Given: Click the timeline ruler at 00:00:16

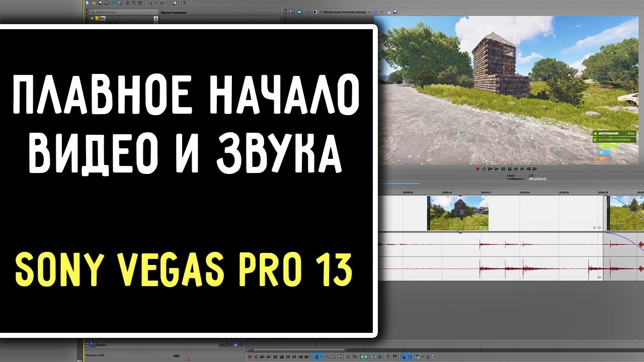Looking at the screenshot, I should click(x=565, y=192).
